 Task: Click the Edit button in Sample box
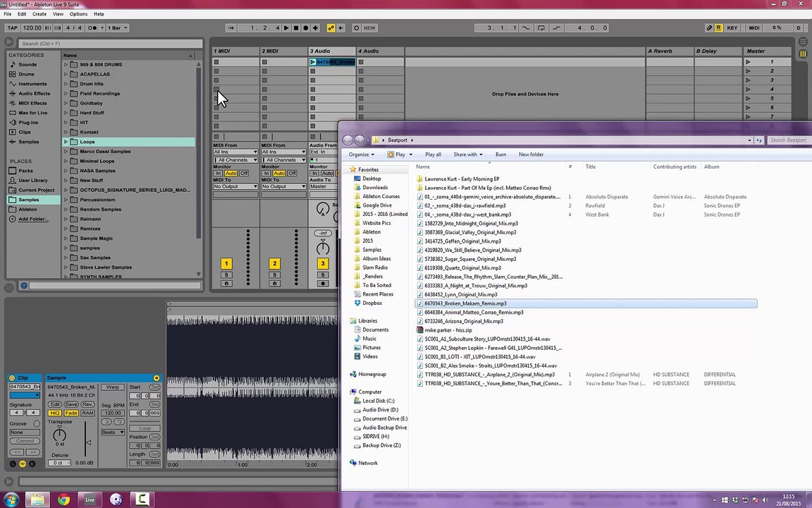point(54,405)
